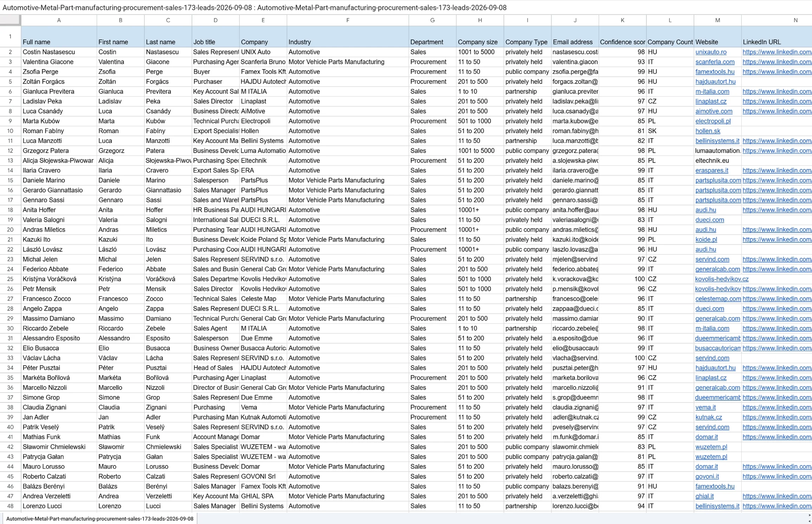Image resolution: width=812 pixels, height=524 pixels.
Task: Select the 'eltechnik.eu' website cell
Action: pos(717,161)
